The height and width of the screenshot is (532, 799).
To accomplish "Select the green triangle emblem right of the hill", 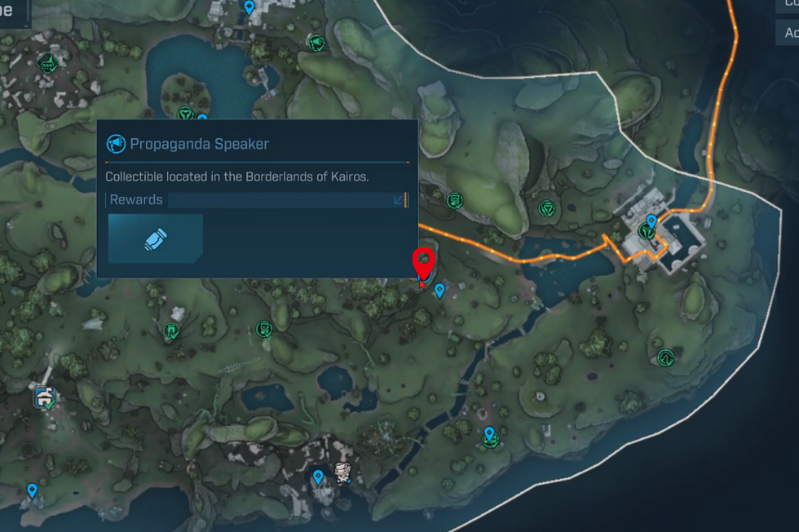I will click(x=546, y=208).
